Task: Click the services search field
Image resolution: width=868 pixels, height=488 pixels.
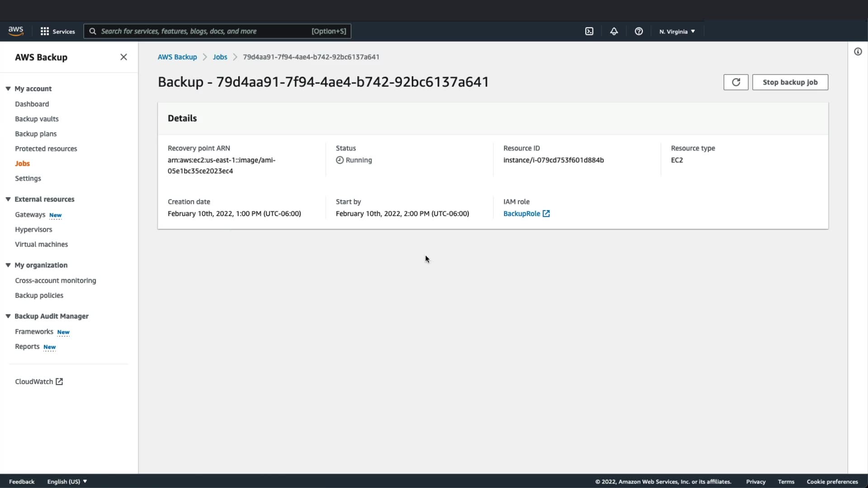Action: pos(203,31)
